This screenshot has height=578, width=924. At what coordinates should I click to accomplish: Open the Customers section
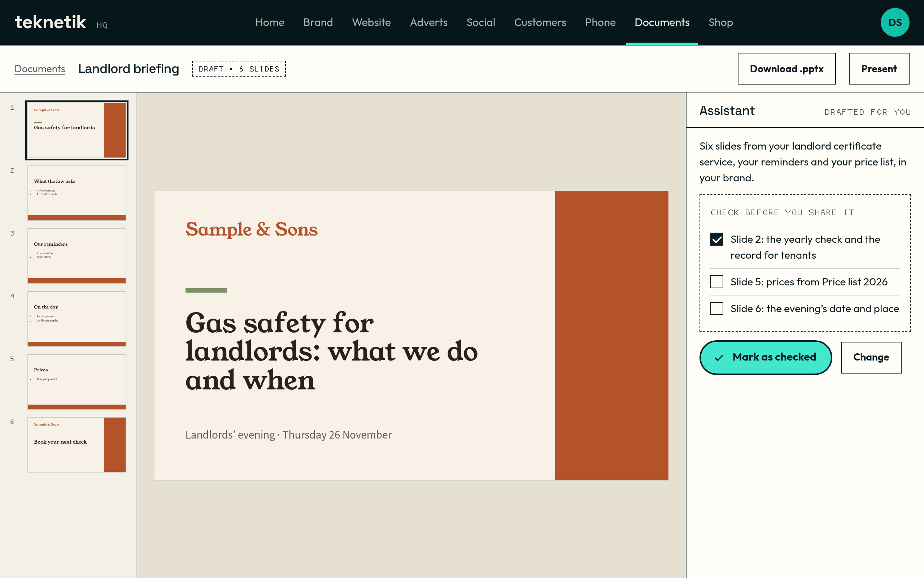[x=540, y=22]
